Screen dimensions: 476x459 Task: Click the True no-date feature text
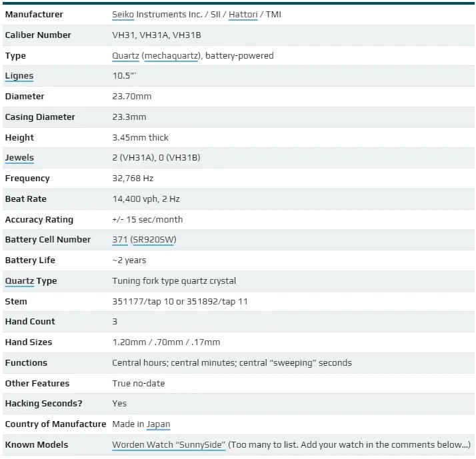(139, 384)
